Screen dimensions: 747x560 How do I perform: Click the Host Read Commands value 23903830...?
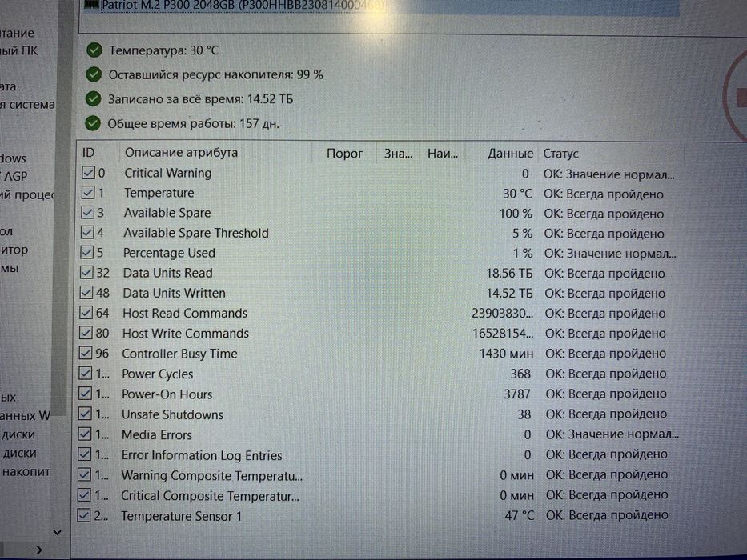[x=503, y=314]
